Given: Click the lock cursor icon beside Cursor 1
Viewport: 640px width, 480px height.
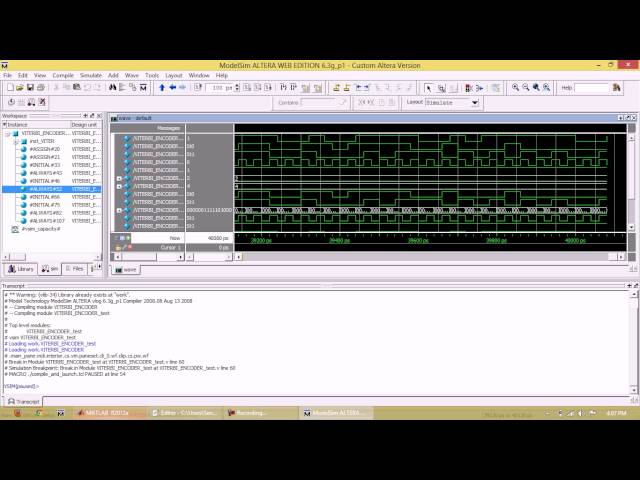Looking at the screenshot, I should tap(118, 247).
